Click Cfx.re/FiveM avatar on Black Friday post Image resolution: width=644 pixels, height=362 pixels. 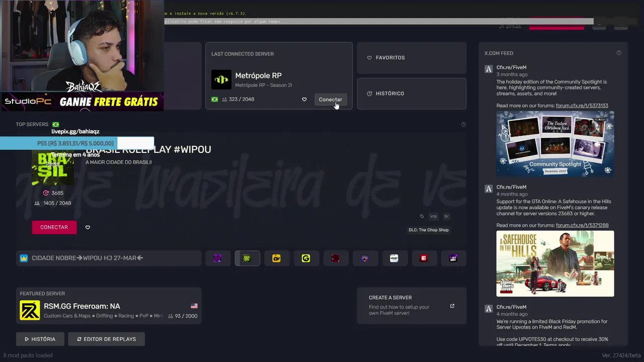tap(489, 308)
